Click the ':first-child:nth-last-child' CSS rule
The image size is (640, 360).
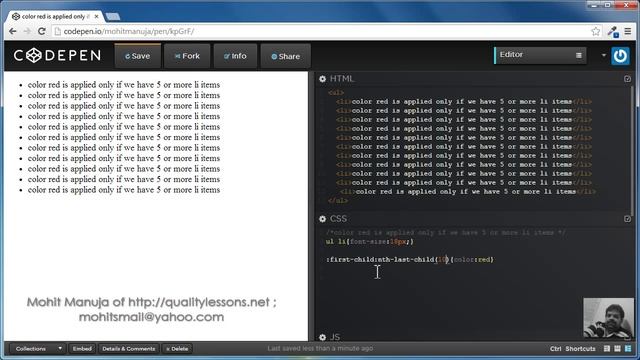(410, 260)
